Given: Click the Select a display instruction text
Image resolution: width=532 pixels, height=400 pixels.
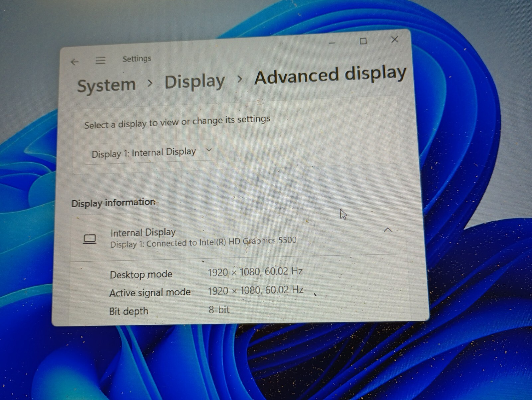Looking at the screenshot, I should tap(177, 122).
